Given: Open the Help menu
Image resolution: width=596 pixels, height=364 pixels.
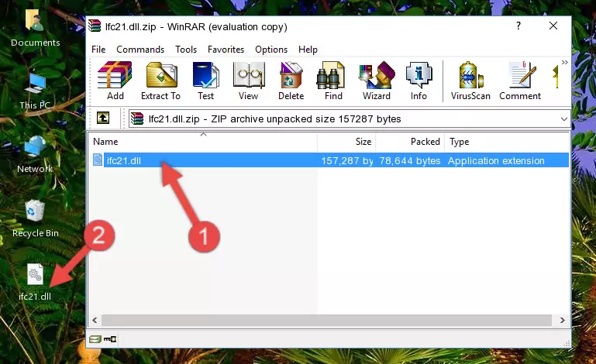Looking at the screenshot, I should pyautogui.click(x=308, y=50).
